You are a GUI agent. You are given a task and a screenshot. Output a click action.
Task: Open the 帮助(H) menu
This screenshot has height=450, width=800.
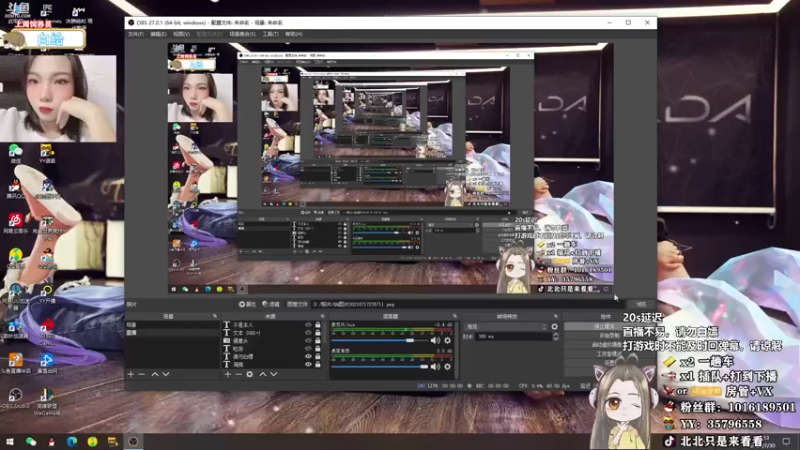293,34
